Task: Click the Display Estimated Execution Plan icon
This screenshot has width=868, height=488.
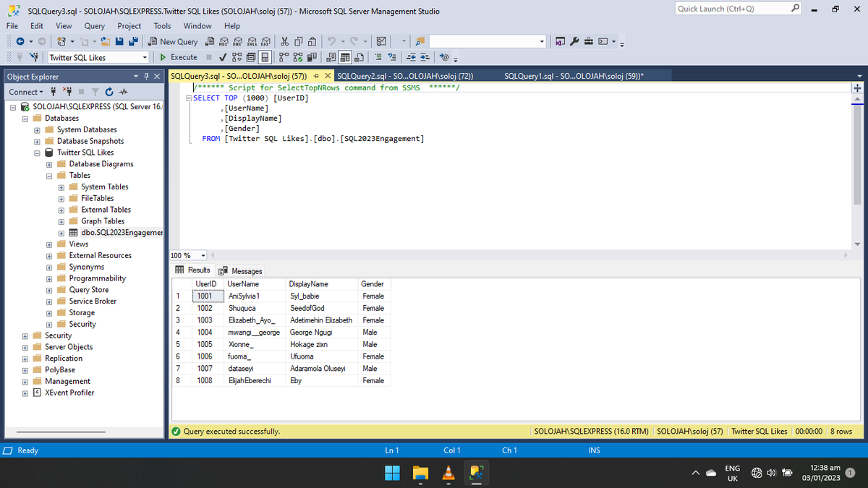Action: click(237, 57)
